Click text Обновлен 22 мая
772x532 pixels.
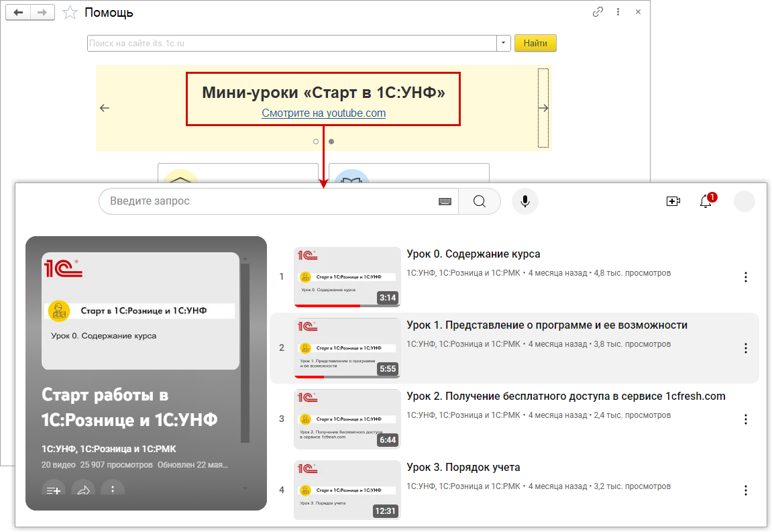[x=192, y=464]
